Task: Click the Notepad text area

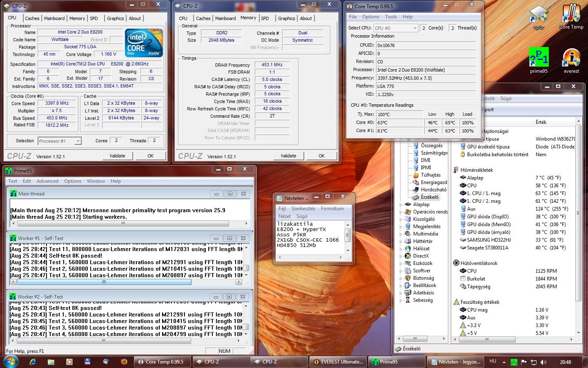Action: [310, 238]
